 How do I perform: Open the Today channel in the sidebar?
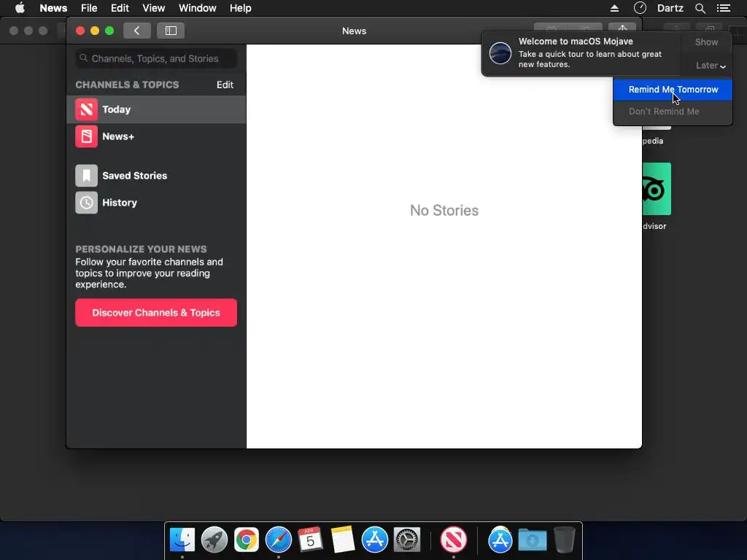pyautogui.click(x=156, y=109)
